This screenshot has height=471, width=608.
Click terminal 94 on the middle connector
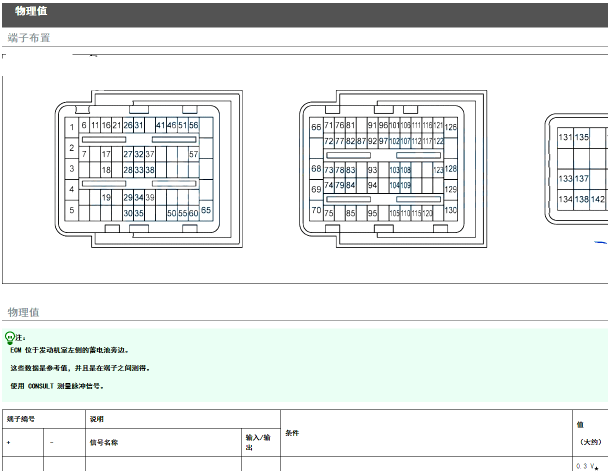372,185
